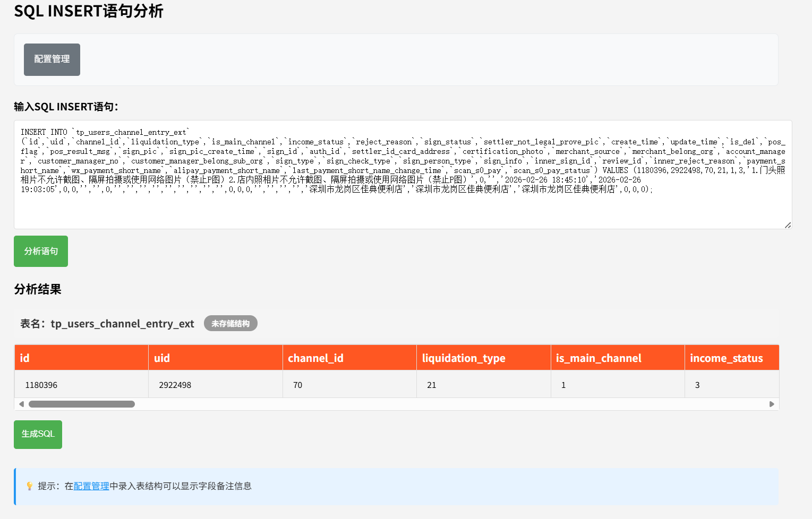
Task: Select the uid column header
Action: [215, 358]
